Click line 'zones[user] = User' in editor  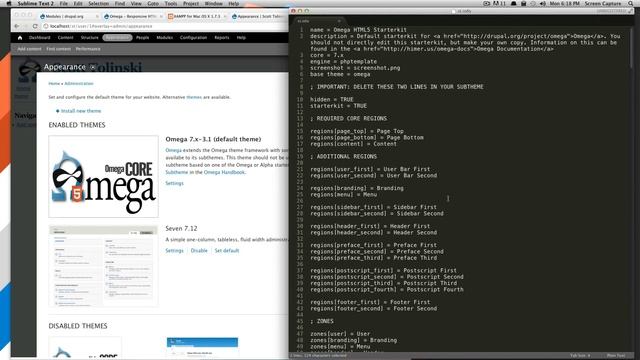(x=340, y=334)
